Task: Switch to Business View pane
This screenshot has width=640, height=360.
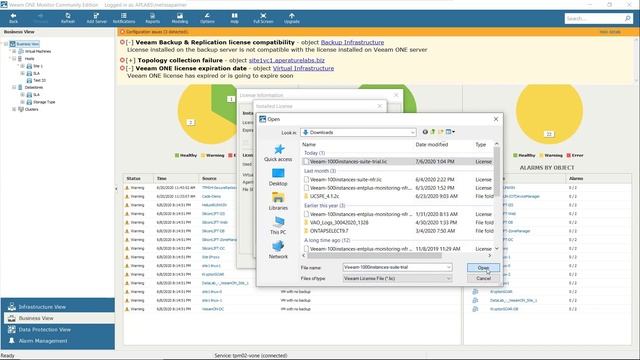Action: coord(58,318)
